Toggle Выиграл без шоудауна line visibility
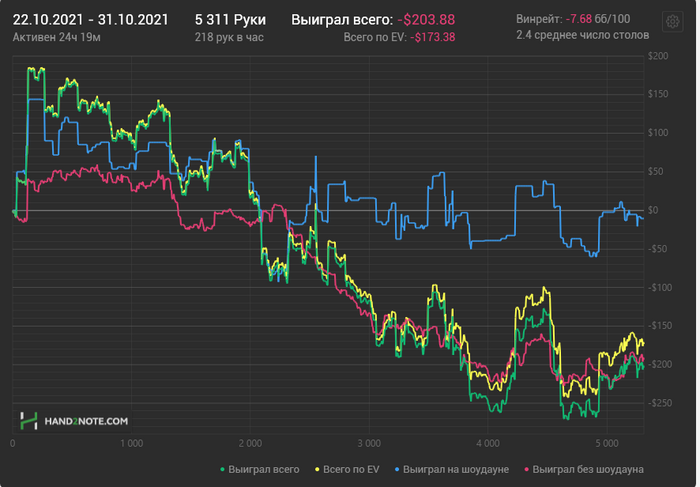700x487 pixels. pyautogui.click(x=587, y=468)
